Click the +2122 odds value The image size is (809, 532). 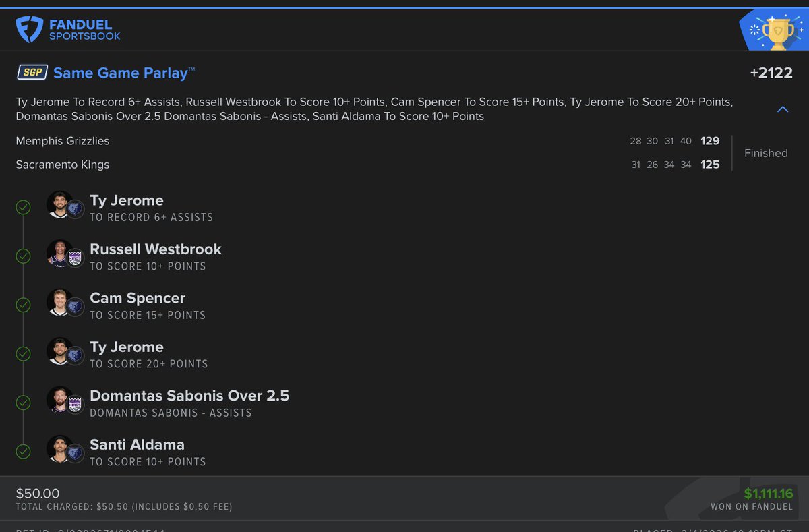[x=771, y=73]
